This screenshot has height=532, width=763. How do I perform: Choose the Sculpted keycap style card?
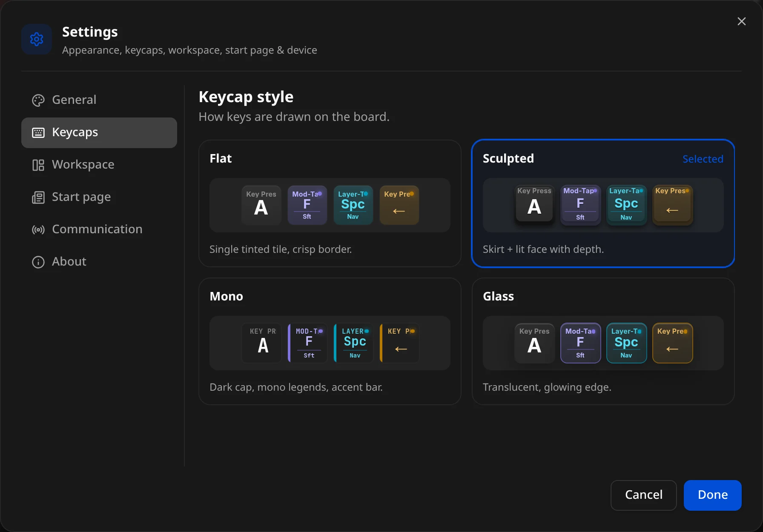(603, 203)
